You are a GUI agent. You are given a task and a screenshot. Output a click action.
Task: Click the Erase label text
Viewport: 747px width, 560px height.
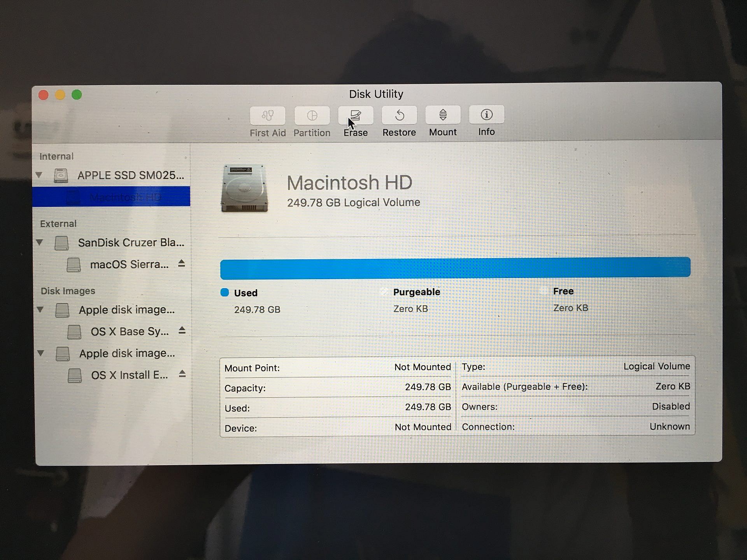tap(356, 133)
